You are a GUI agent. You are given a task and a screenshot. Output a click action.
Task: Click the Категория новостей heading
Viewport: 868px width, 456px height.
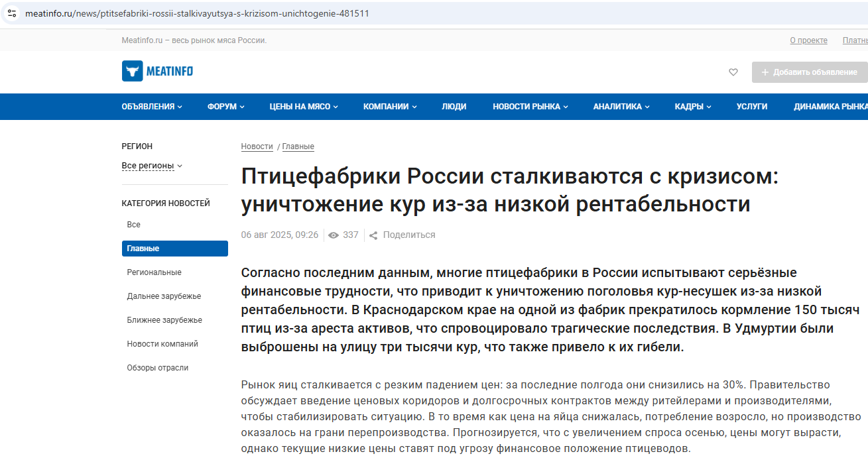click(166, 203)
